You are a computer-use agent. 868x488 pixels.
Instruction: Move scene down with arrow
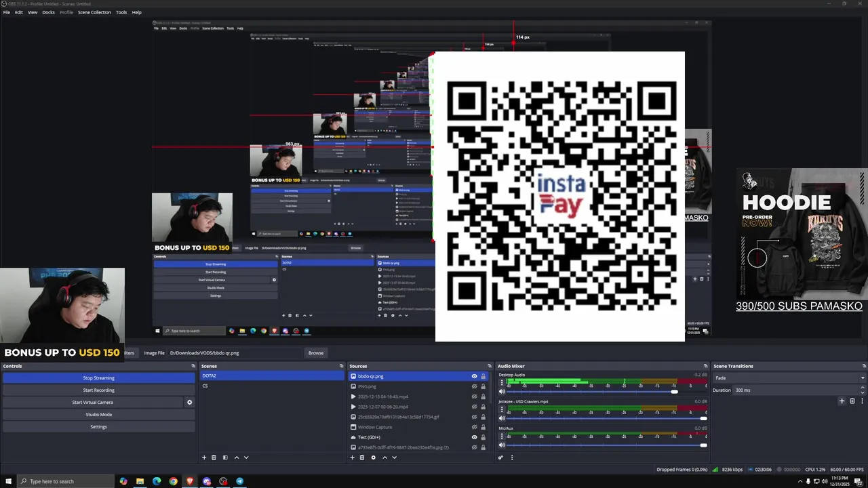[x=246, y=457]
